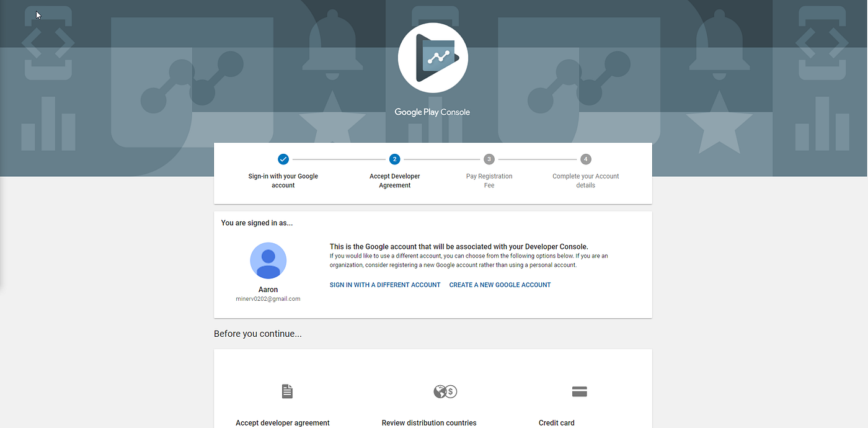Click the You are signed in as heading
This screenshot has width=868, height=428.
257,223
